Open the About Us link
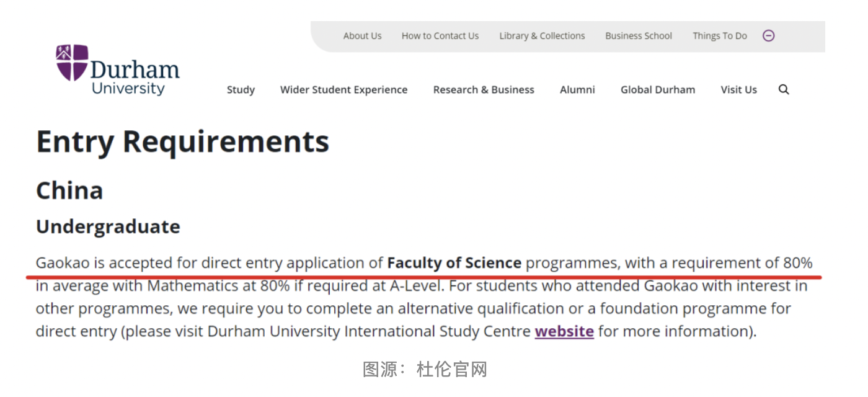 tap(362, 36)
